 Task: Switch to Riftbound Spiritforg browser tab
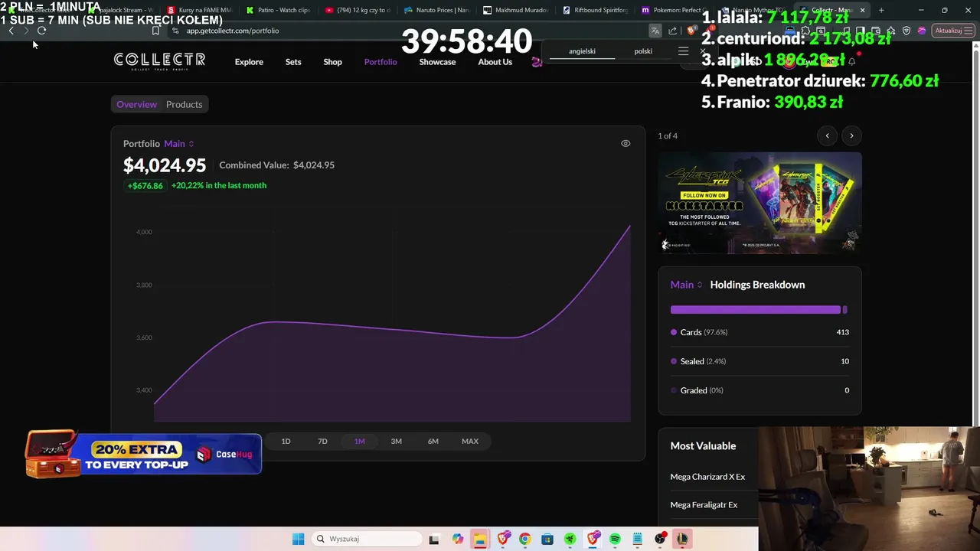[x=595, y=10]
